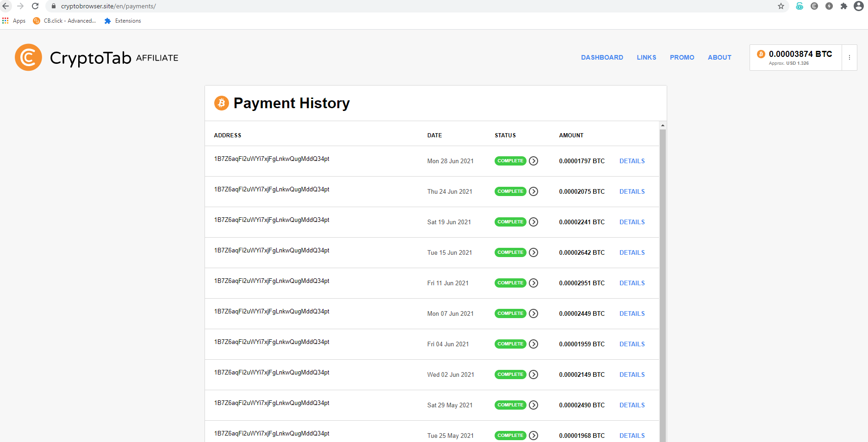Open DETAILS for 0.00002149 BTC payment
Image resolution: width=868 pixels, height=442 pixels.
pos(632,374)
